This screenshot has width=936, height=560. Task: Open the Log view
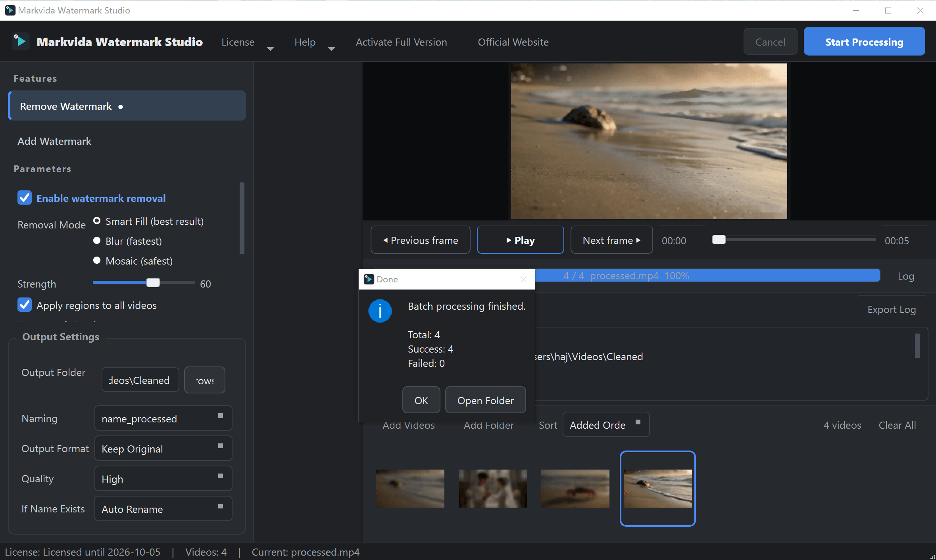pyautogui.click(x=906, y=276)
